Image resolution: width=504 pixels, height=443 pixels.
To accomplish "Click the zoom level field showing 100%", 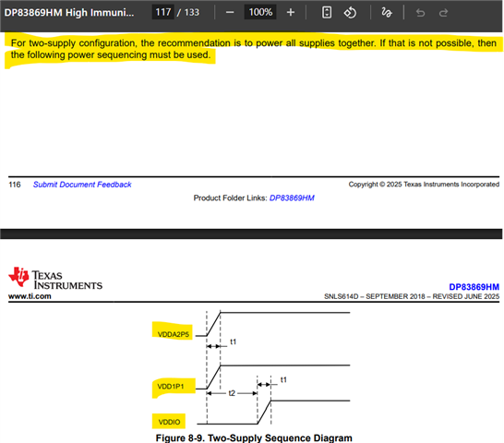I will click(260, 12).
